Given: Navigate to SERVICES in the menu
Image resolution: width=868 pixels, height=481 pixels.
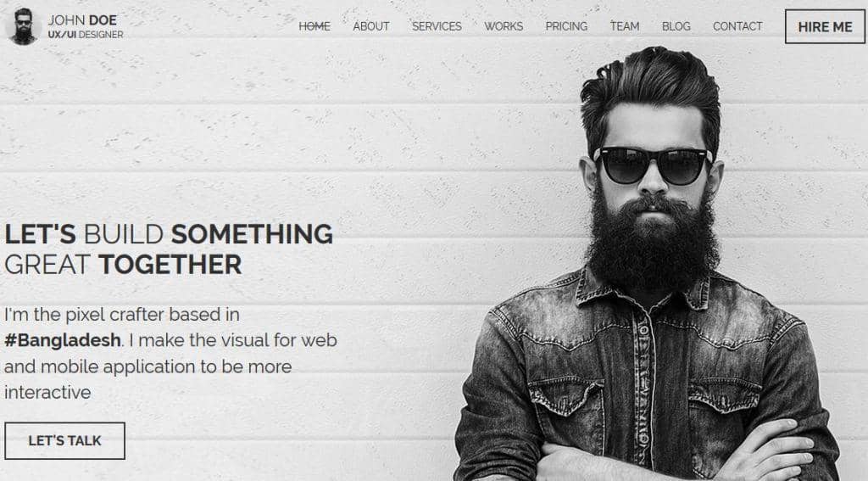Looking at the screenshot, I should [x=437, y=26].
